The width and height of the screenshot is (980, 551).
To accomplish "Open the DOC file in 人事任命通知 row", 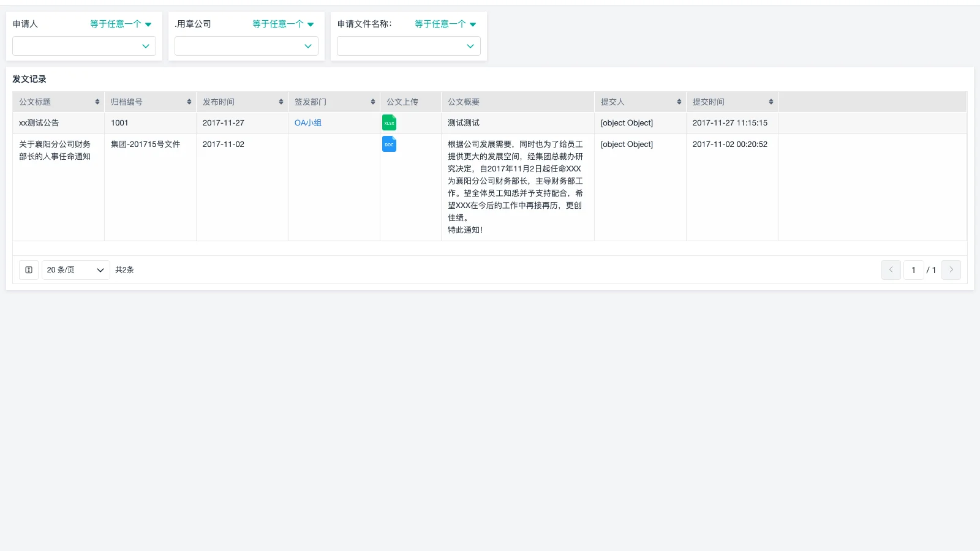I will pyautogui.click(x=389, y=144).
